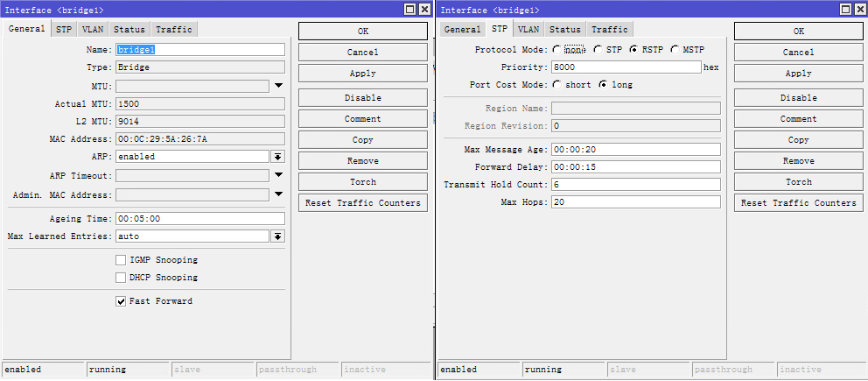868x381 pixels.
Task: Open the ARP mode dropdown
Action: coord(278,157)
